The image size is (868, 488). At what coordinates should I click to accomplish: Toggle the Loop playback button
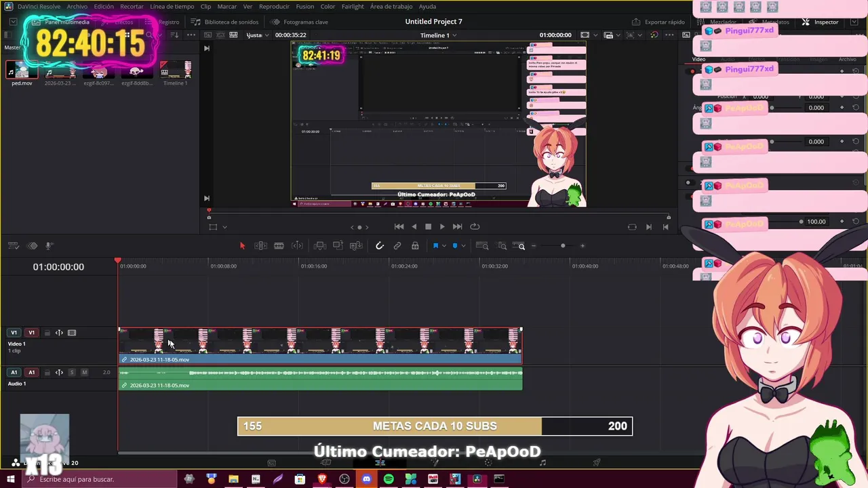(x=475, y=226)
